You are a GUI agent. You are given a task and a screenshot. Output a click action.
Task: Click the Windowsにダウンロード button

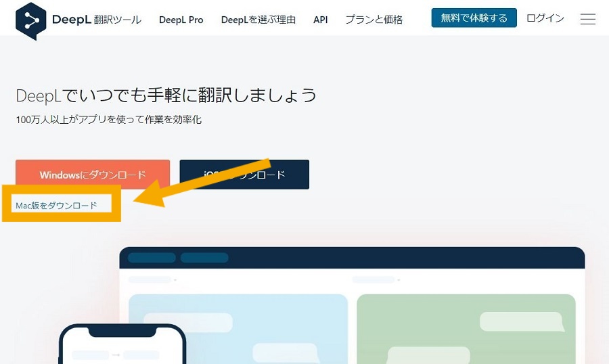point(93,174)
